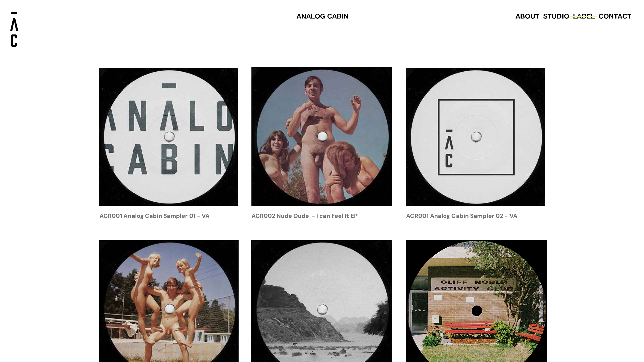Viewport: 644px width, 362px height.
Task: Click the center hole of the Sampler 01 record
Action: 169,137
